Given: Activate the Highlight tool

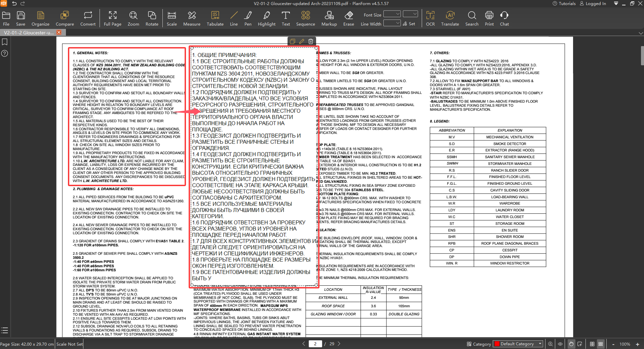Looking at the screenshot, I should 267,19.
